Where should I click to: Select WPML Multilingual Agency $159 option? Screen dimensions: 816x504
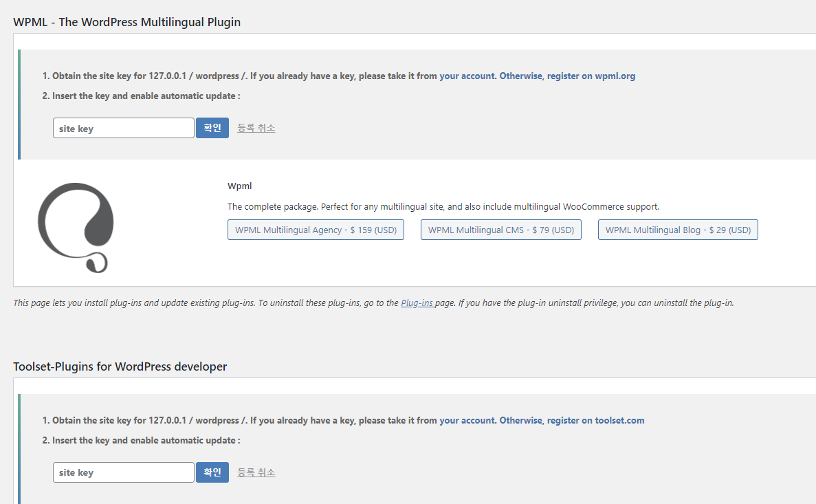316,230
